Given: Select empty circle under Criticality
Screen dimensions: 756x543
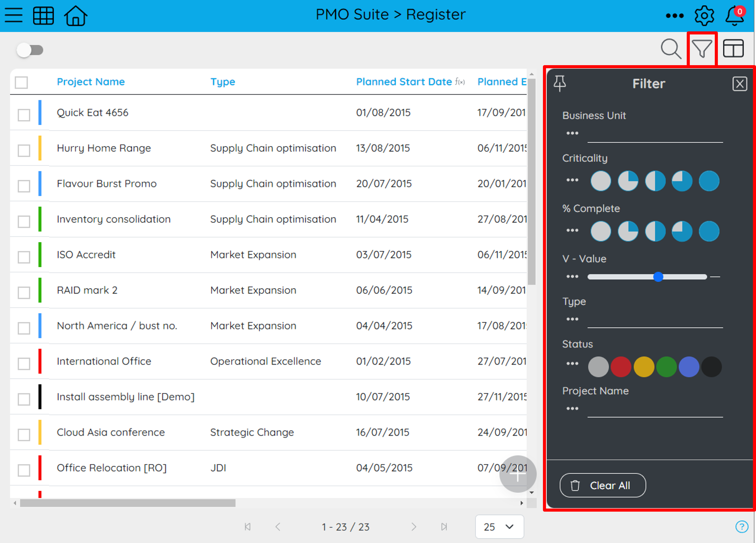Looking at the screenshot, I should point(601,181).
